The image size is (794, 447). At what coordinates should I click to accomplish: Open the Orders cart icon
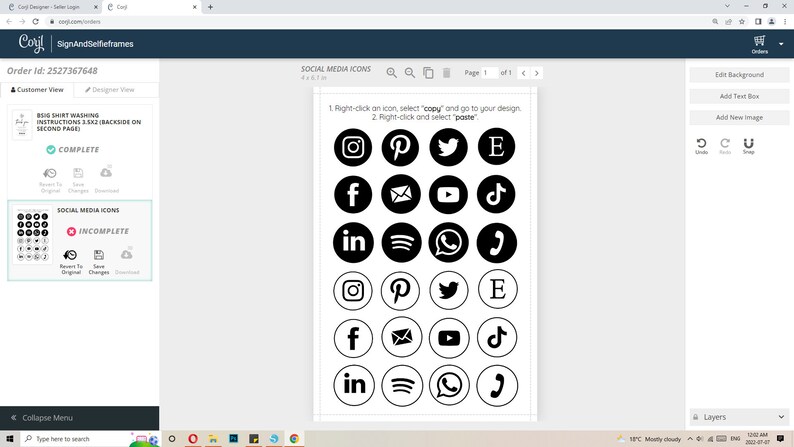(x=760, y=44)
